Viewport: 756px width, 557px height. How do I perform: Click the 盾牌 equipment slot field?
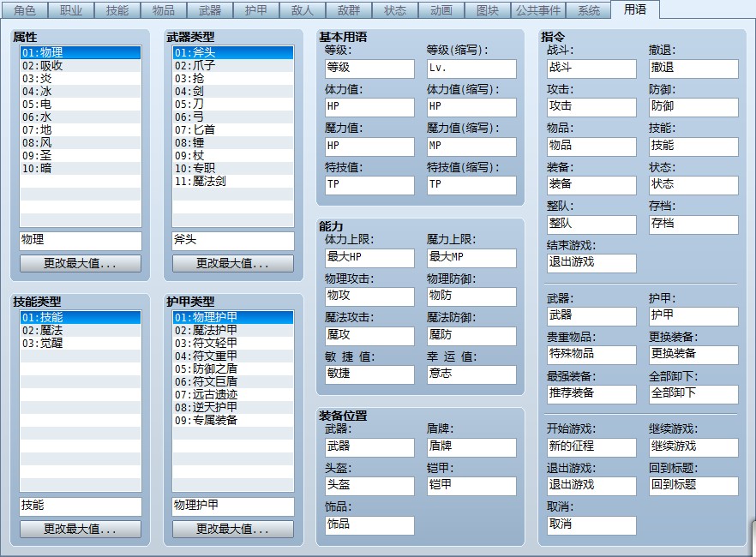(471, 447)
